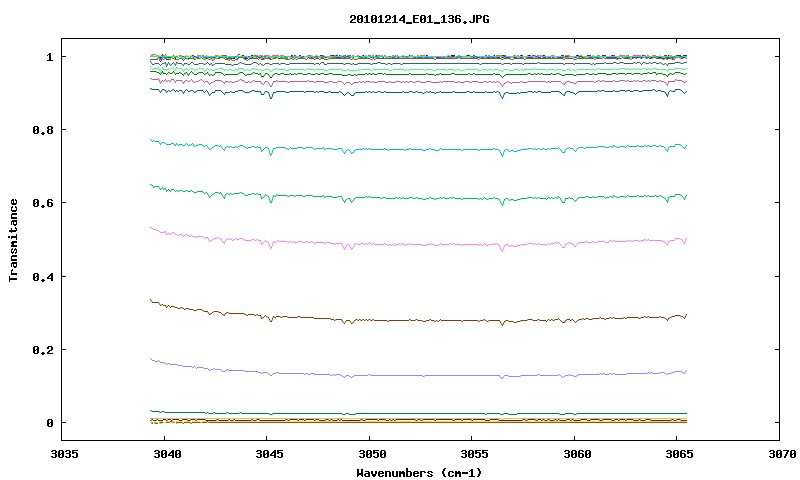Click the Wavenumbers (cm-1) x-axis label

[x=419, y=473]
